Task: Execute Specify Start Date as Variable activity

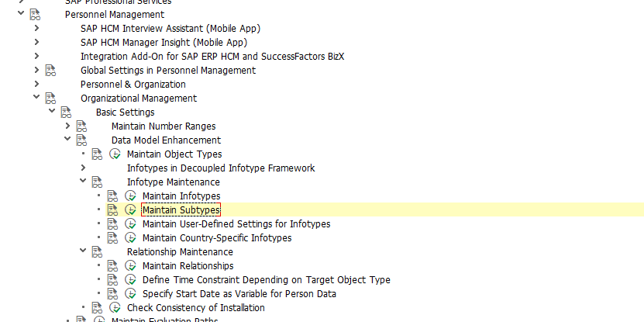Action: [x=131, y=294]
